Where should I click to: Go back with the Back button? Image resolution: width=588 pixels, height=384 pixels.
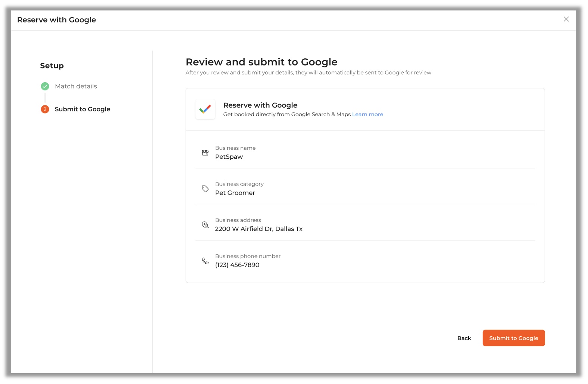click(464, 338)
